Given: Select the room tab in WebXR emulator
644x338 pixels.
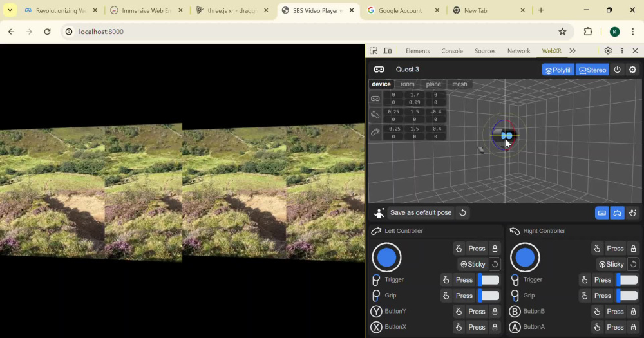Looking at the screenshot, I should [408, 84].
